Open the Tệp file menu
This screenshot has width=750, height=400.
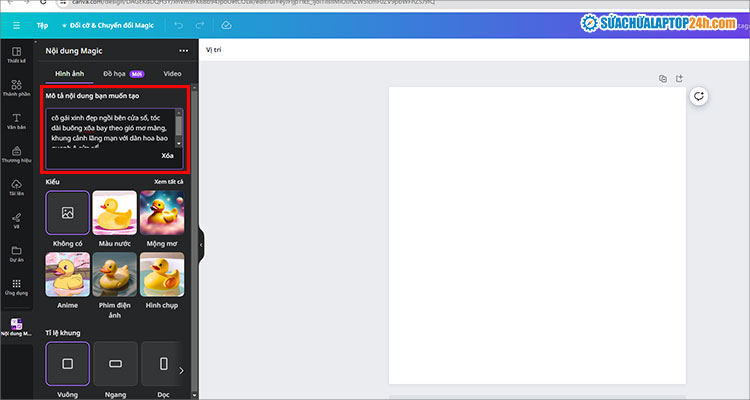tap(42, 24)
